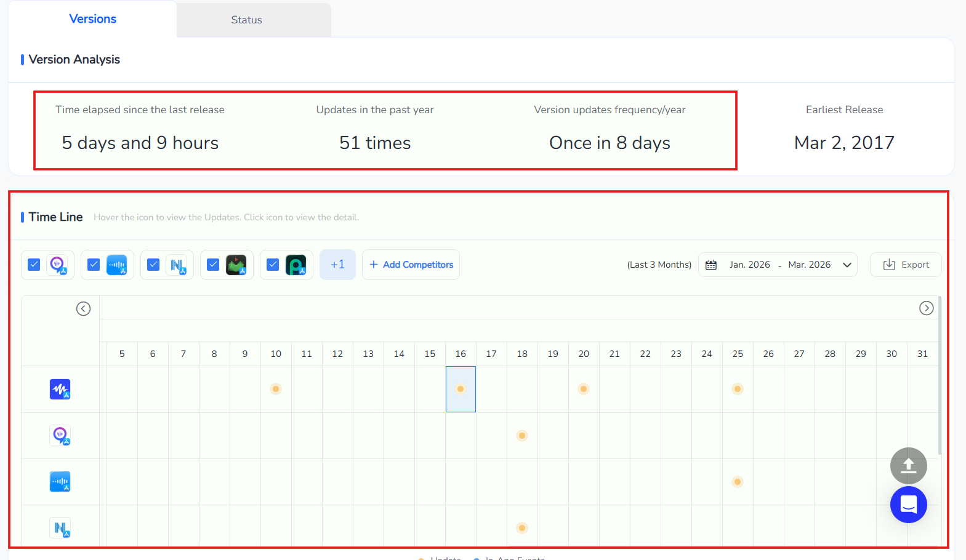
Task: Expand the +1 more competitors chip
Action: (x=337, y=265)
